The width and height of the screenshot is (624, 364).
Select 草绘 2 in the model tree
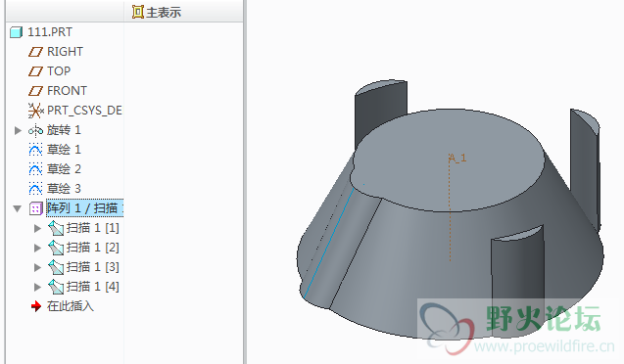click(x=64, y=169)
